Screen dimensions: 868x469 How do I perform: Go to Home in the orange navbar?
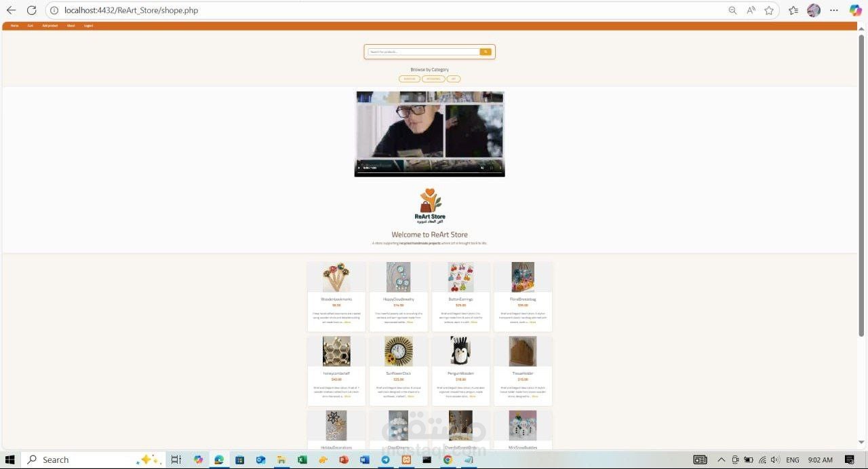[x=14, y=26]
